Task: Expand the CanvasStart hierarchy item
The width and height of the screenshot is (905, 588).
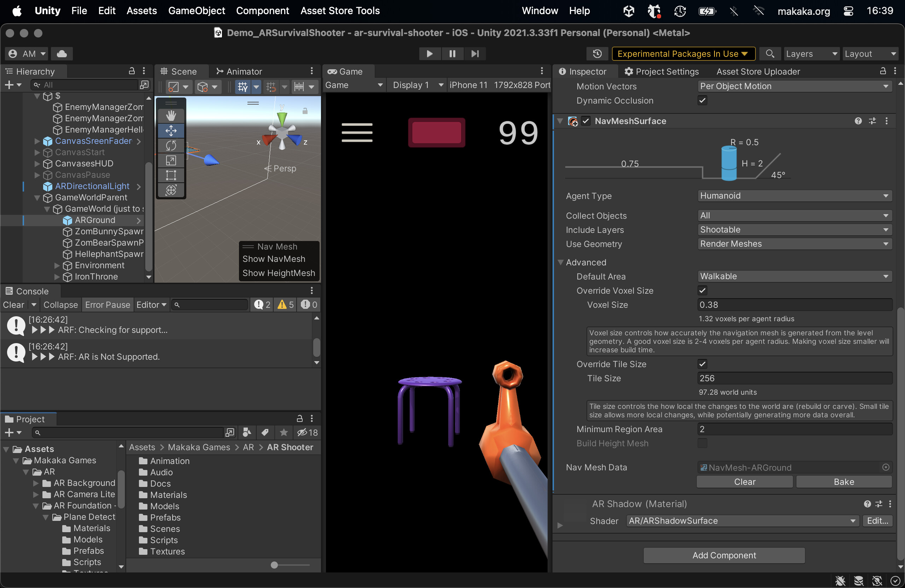Action: [x=37, y=152]
